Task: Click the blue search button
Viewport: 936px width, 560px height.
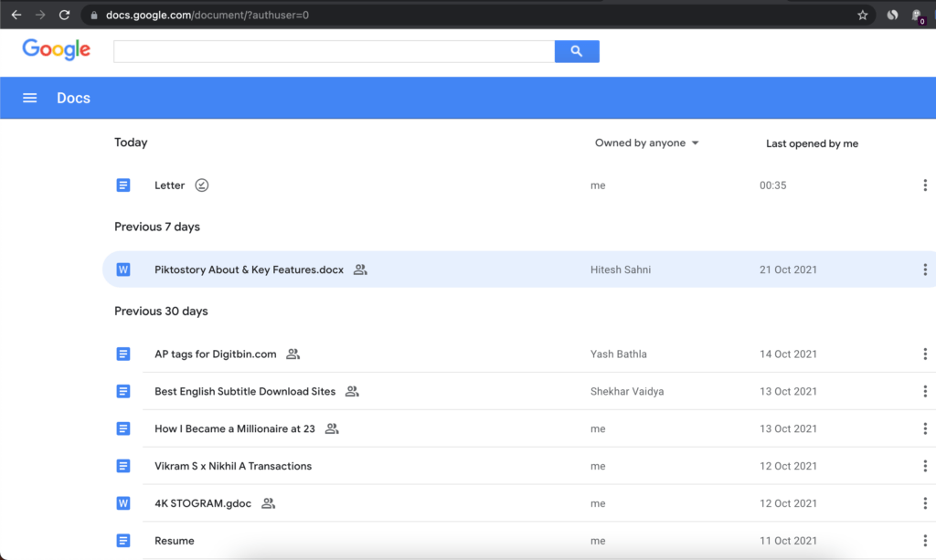Action: [577, 51]
